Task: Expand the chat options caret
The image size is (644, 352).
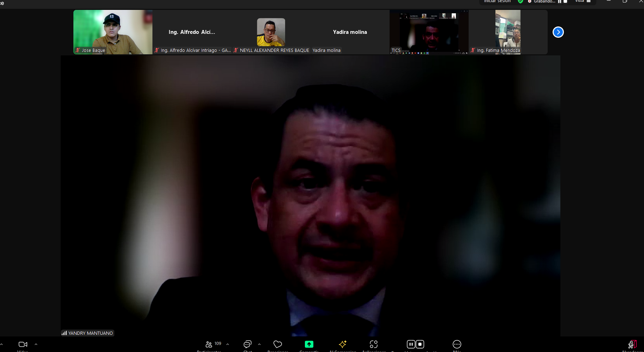Action: (x=259, y=344)
